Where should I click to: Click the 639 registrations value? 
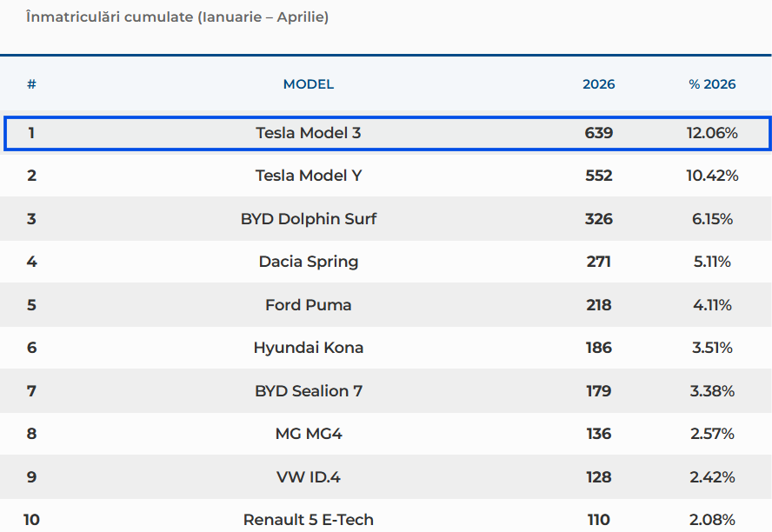(599, 133)
